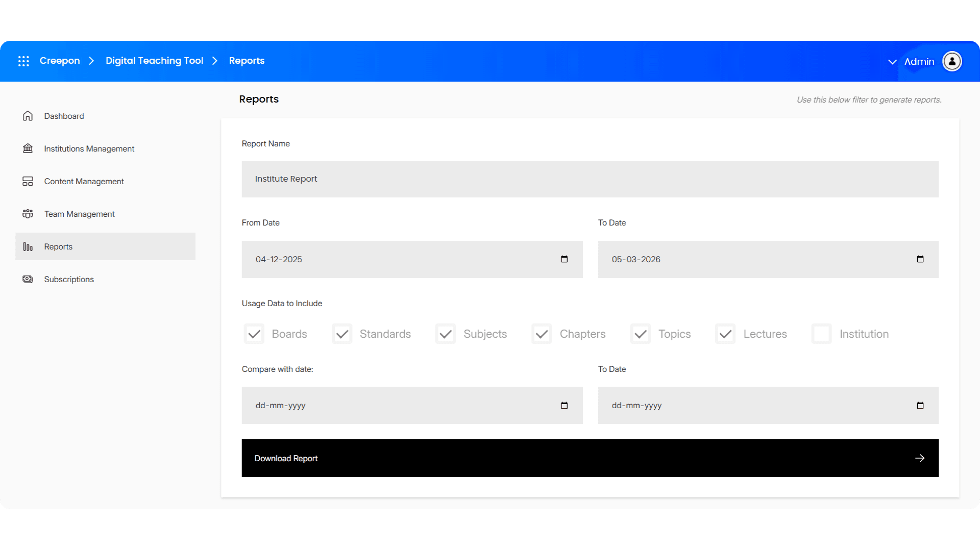Select Subscriptions in the sidebar
Screen dimensions: 980x551
(68, 279)
